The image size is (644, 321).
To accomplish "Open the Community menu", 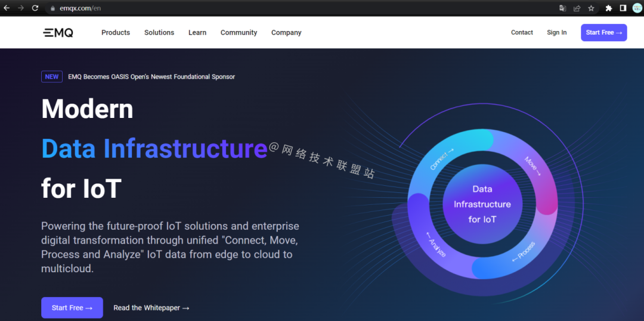I will 239,32.
